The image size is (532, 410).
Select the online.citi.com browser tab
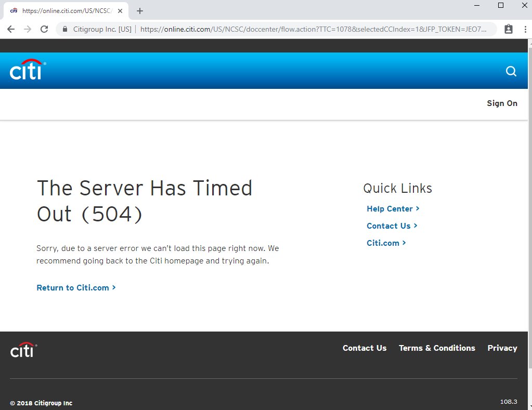(x=66, y=11)
